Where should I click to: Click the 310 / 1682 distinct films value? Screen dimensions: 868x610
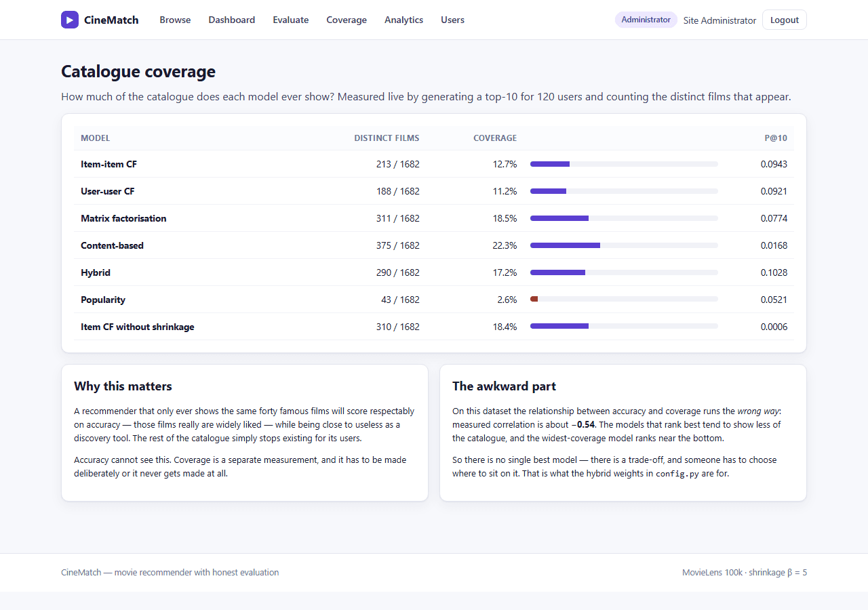398,327
